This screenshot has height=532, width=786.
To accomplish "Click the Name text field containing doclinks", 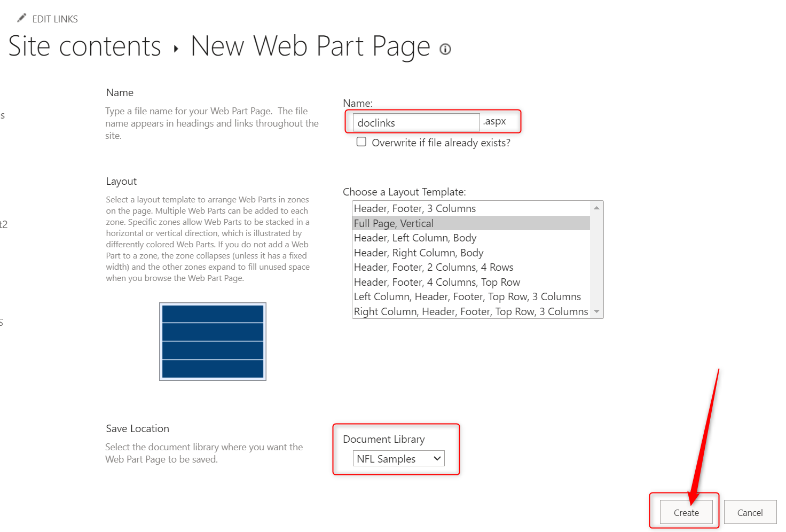I will [416, 122].
